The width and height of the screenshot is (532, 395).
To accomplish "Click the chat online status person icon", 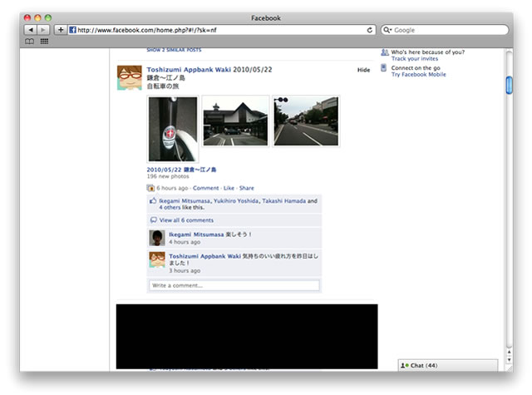I will (404, 365).
